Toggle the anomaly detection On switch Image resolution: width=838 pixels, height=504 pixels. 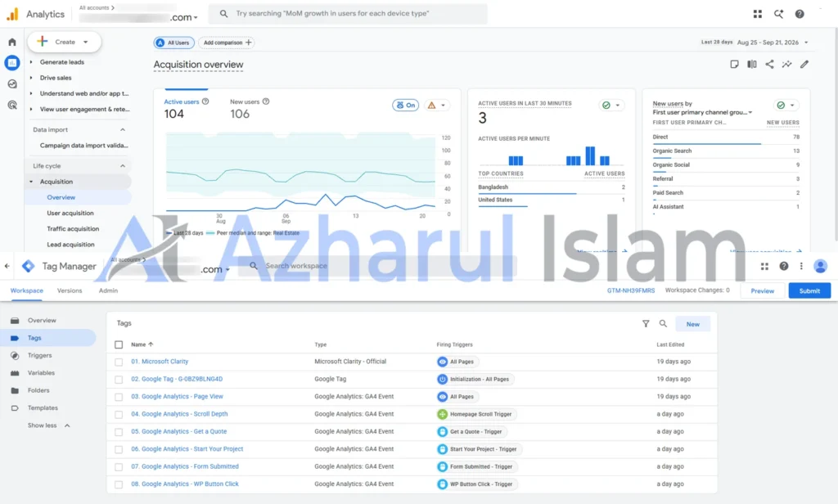(406, 106)
